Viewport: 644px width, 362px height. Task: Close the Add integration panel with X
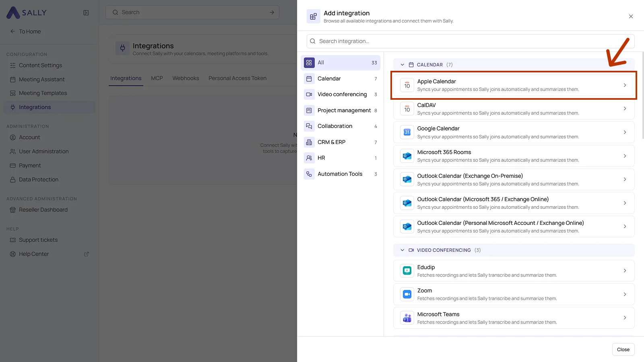[631, 16]
